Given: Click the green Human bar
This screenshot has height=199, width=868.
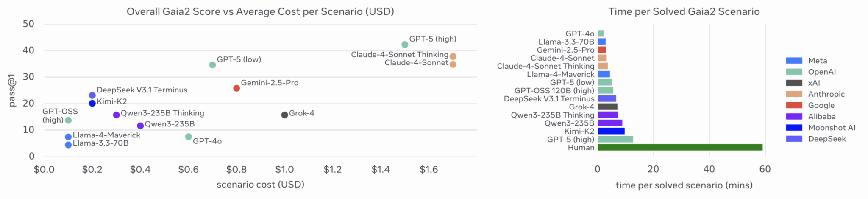Looking at the screenshot, I should tap(680, 147).
